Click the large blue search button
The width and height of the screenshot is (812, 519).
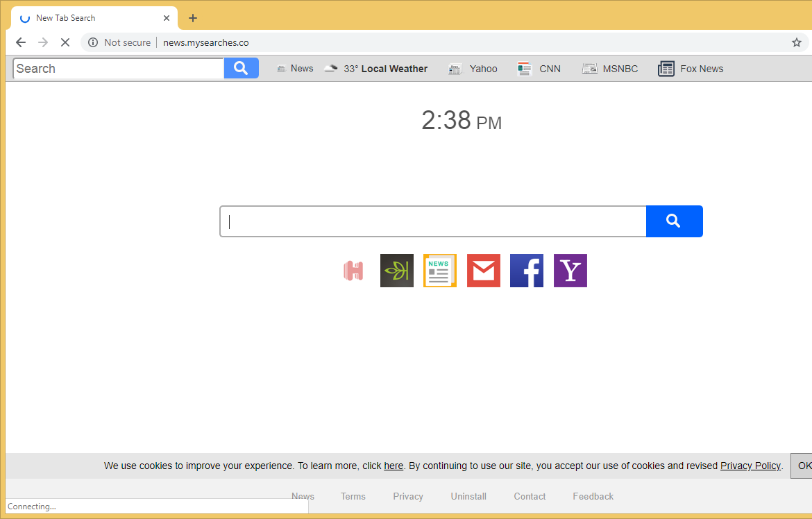point(675,221)
